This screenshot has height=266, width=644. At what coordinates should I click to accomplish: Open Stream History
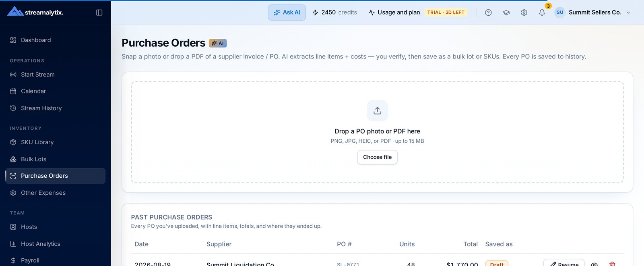pyautogui.click(x=55, y=108)
